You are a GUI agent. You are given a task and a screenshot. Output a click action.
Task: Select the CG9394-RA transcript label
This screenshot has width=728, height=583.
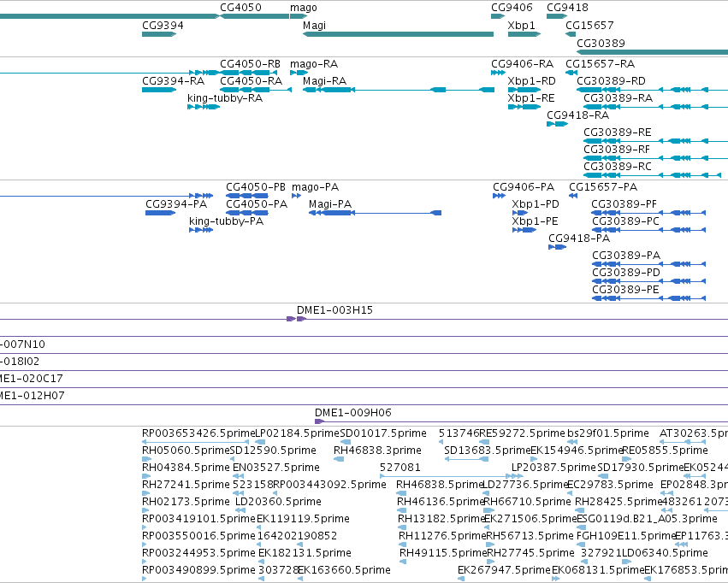(173, 80)
